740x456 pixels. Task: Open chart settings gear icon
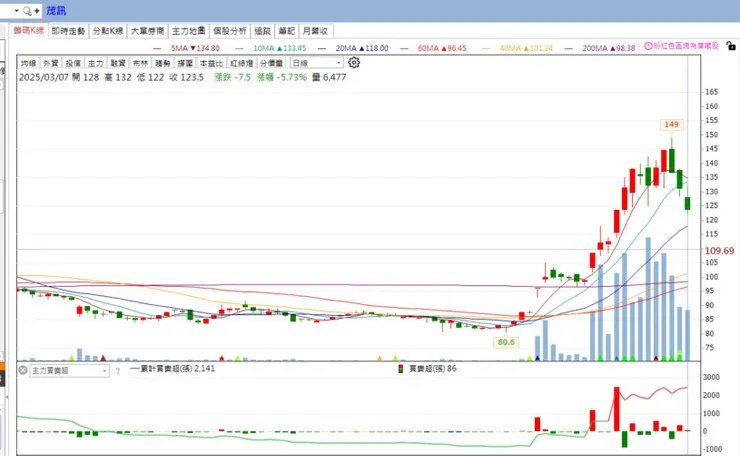click(353, 62)
